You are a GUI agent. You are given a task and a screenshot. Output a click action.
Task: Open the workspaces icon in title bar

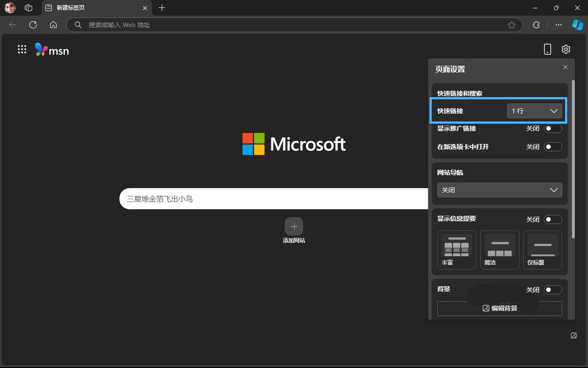click(28, 8)
